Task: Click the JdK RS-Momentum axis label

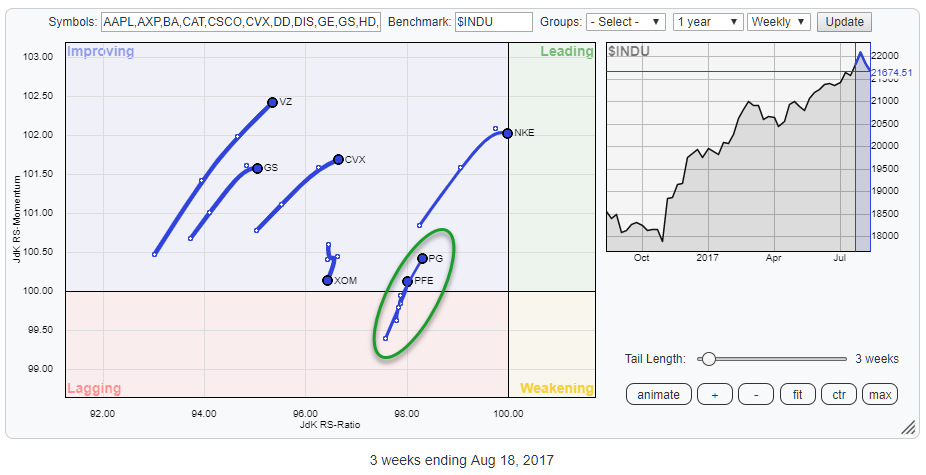Action: (x=17, y=219)
